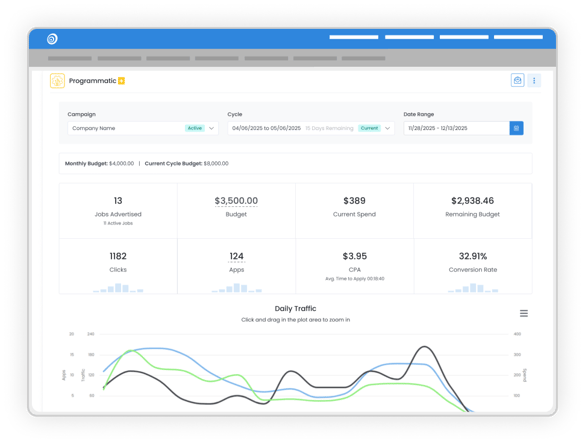The image size is (585, 444).
Task: Open the calendar icon for Date Range
Action: pyautogui.click(x=516, y=128)
